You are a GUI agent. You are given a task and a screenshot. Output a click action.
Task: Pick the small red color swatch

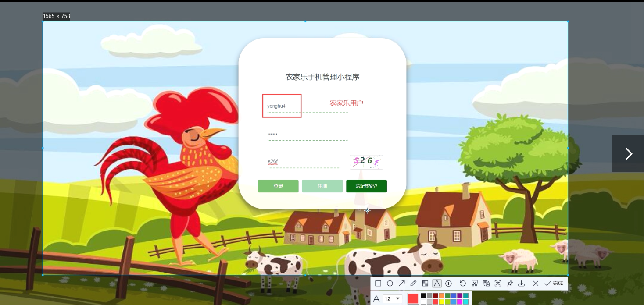pos(436,301)
